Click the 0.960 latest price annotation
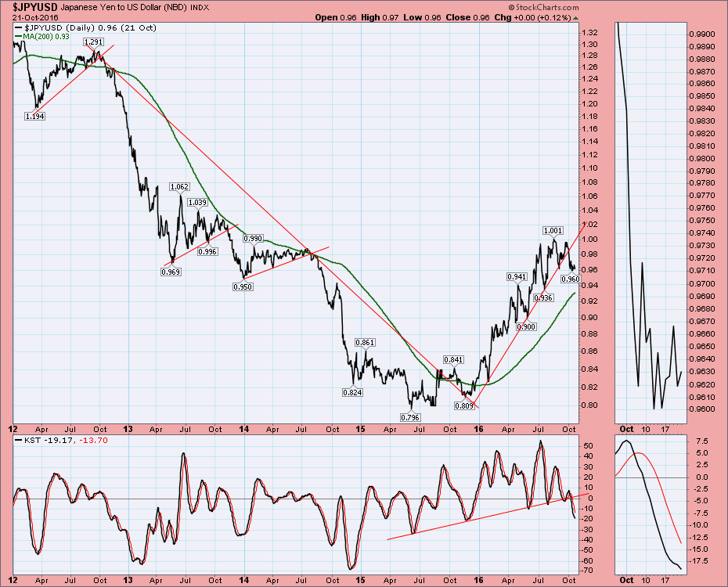 coord(571,279)
